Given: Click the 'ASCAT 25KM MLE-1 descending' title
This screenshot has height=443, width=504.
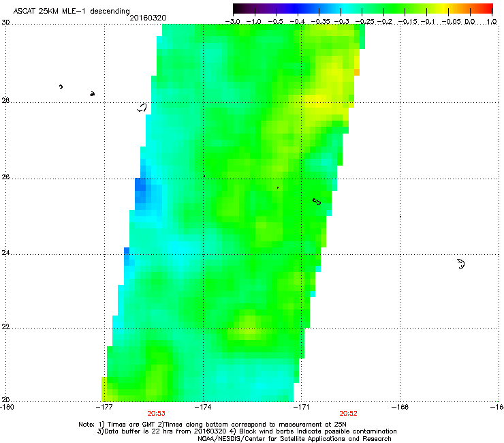Looking at the screenshot, I should (x=72, y=12).
